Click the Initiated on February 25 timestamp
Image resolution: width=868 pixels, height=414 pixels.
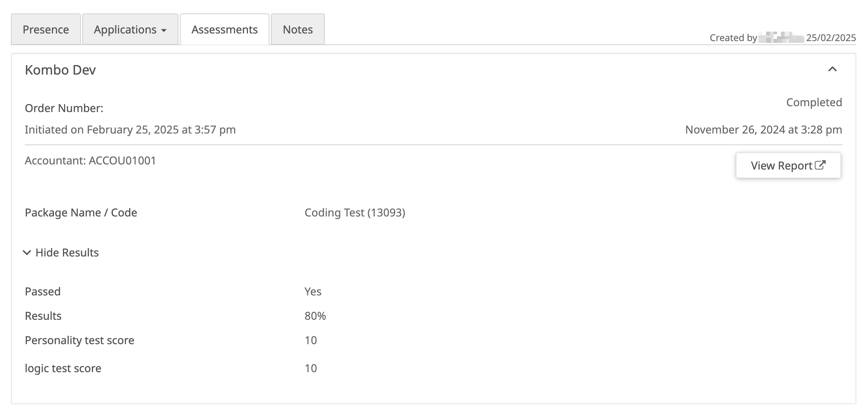click(x=130, y=130)
